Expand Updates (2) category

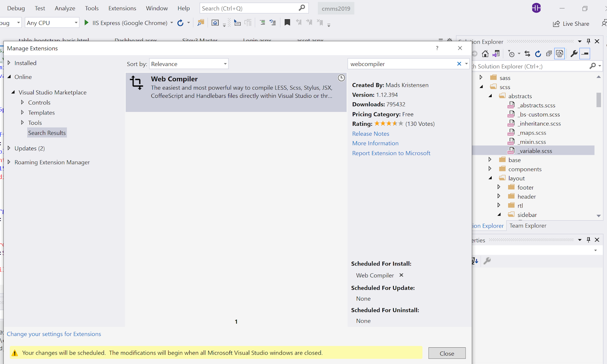pyautogui.click(x=9, y=148)
